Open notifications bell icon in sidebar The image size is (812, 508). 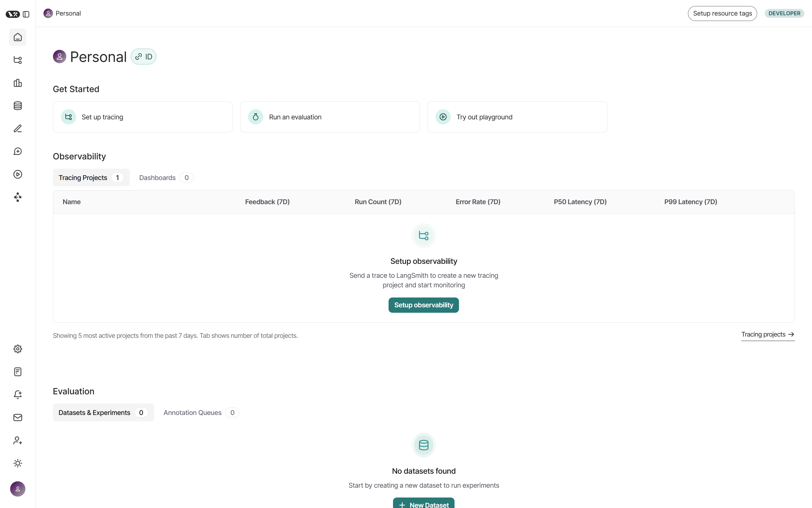pyautogui.click(x=18, y=395)
